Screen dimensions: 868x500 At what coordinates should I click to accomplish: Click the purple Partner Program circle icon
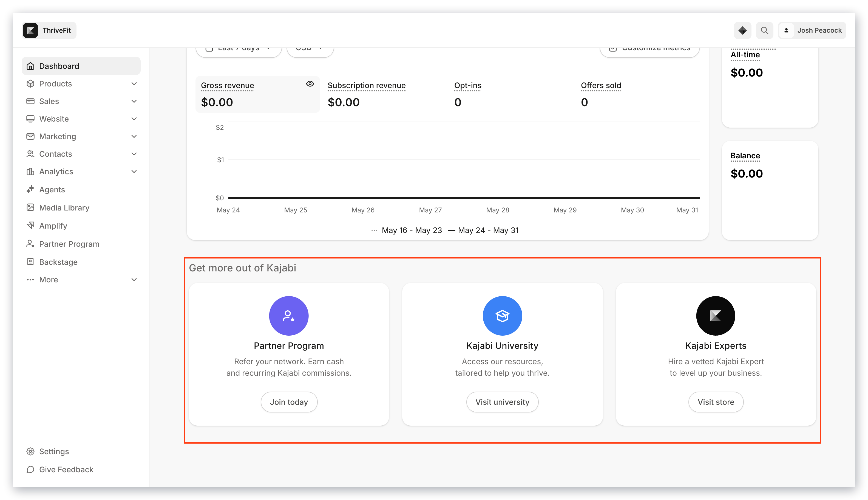tap(288, 316)
